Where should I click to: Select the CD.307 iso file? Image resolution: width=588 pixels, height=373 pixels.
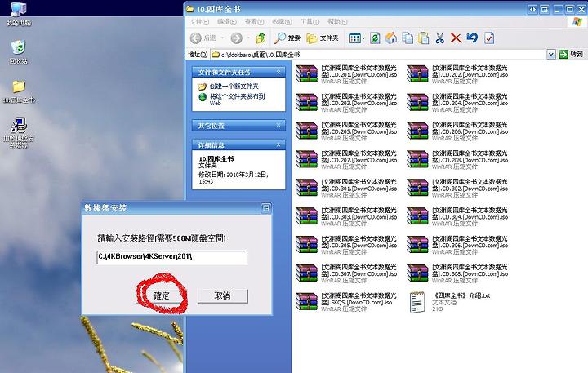(x=346, y=273)
